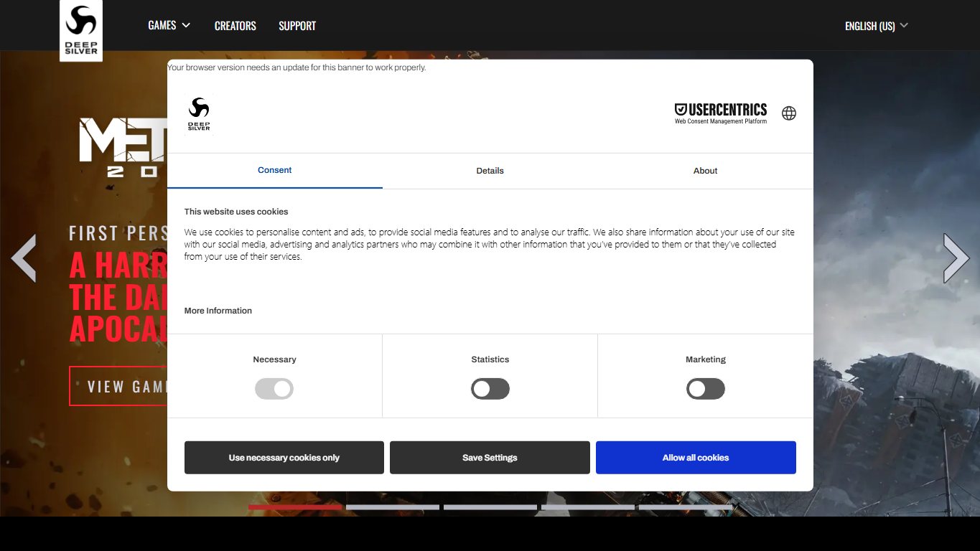The width and height of the screenshot is (980, 551).
Task: Open the Creators menu link
Action: (x=235, y=26)
